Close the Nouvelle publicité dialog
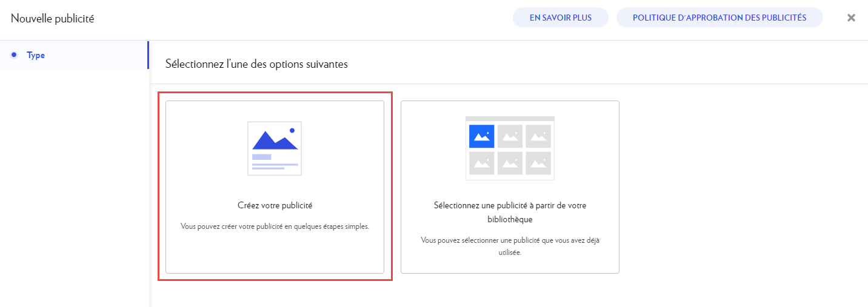This screenshot has width=868, height=307. click(x=851, y=18)
